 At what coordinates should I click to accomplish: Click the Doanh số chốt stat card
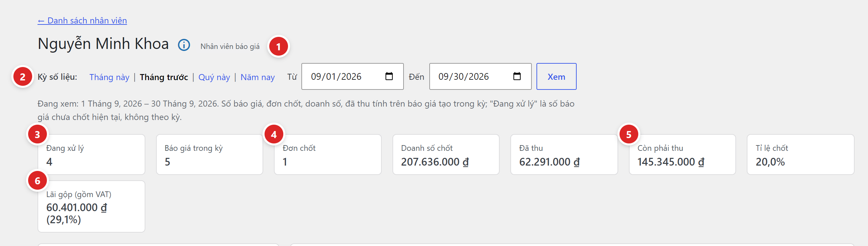[x=446, y=155]
